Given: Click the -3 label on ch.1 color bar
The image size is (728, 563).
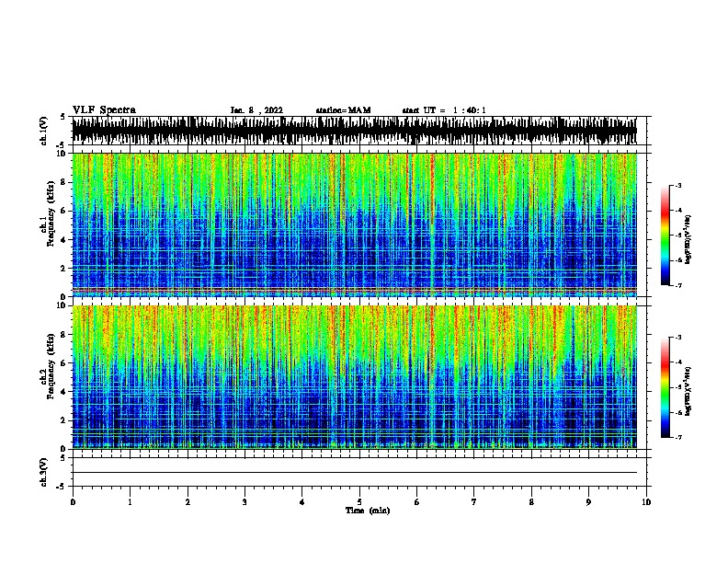Looking at the screenshot, I should click(x=677, y=185).
